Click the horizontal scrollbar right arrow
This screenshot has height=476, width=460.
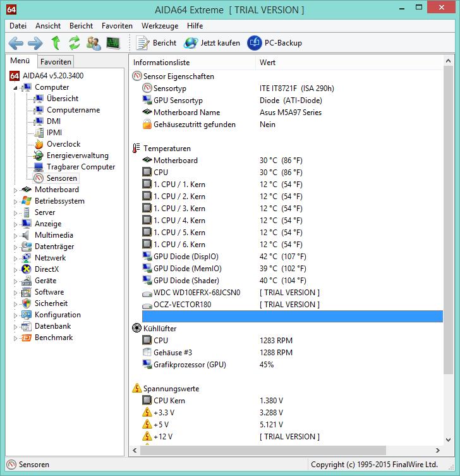(x=437, y=451)
